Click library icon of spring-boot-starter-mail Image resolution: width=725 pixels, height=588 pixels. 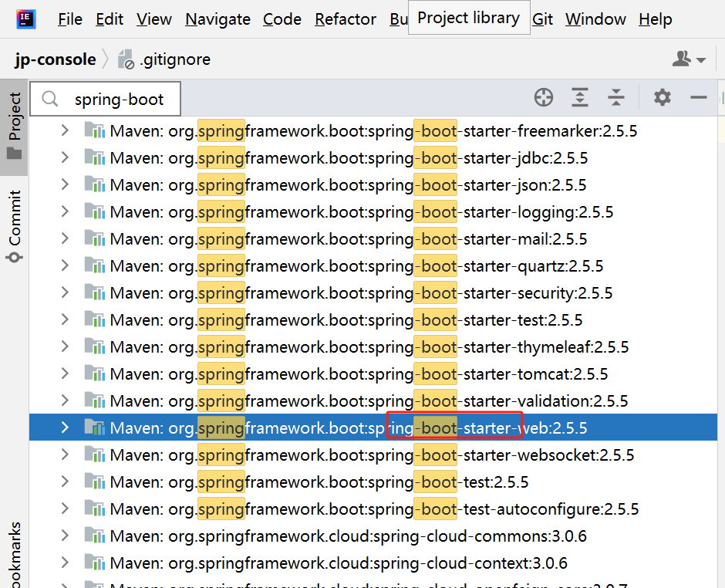(95, 238)
